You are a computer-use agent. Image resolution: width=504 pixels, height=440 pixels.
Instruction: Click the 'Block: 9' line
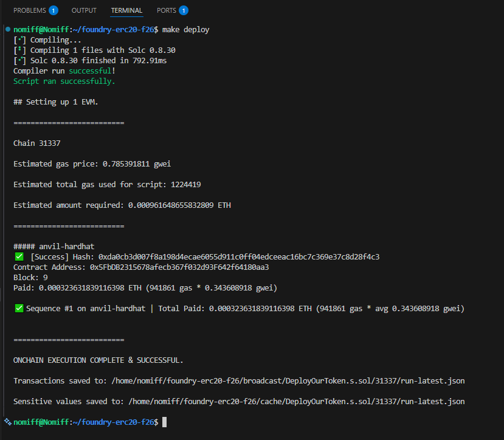point(30,277)
